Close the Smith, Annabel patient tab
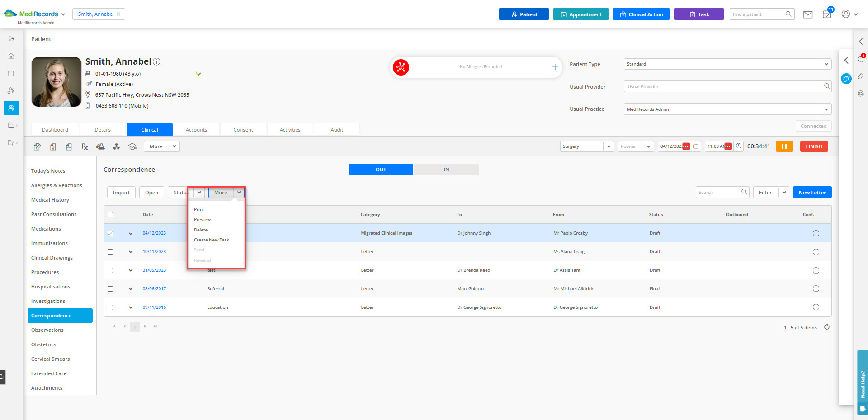Image resolution: width=868 pixels, height=420 pixels. [x=118, y=14]
